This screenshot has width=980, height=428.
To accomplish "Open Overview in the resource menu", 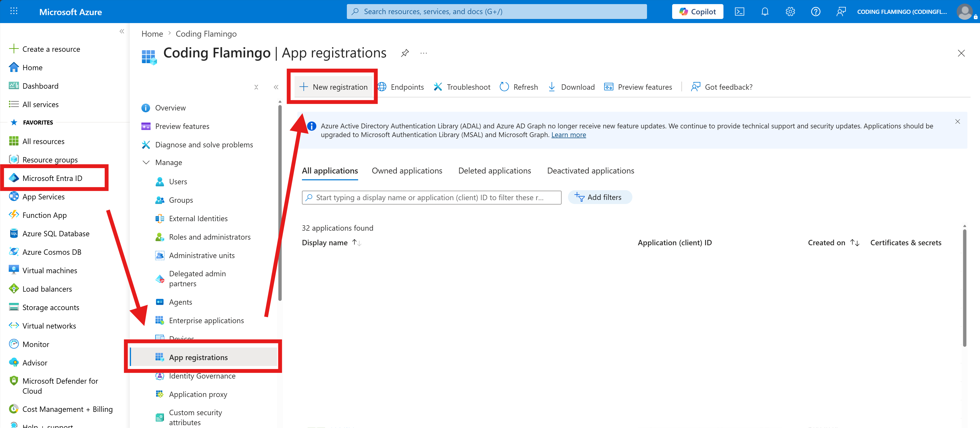I will click(x=164, y=108).
